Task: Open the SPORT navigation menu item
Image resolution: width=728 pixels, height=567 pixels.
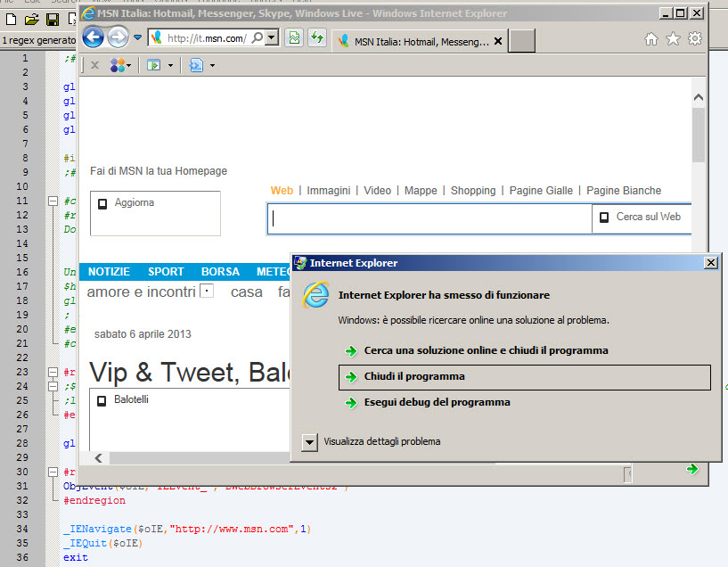Action: coord(166,272)
